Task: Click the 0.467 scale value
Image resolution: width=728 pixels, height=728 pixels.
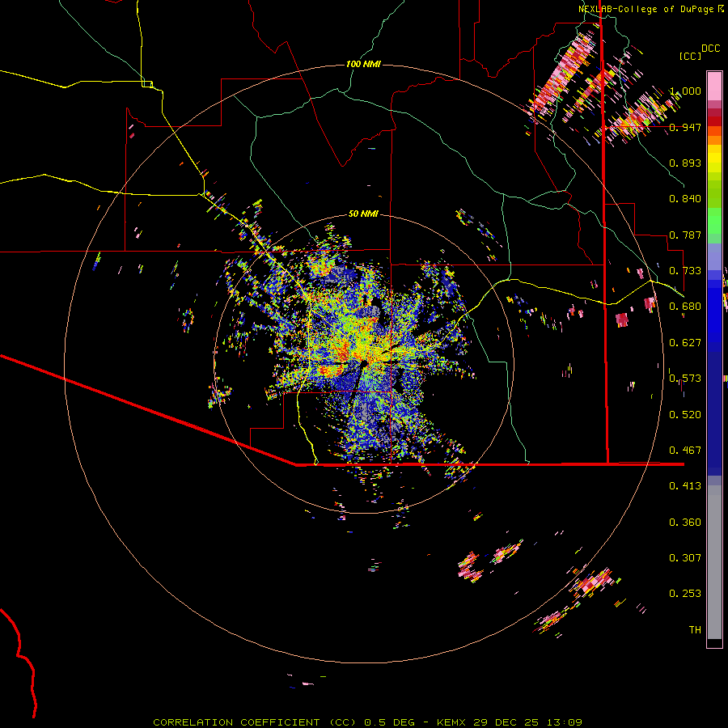Action: (x=685, y=451)
